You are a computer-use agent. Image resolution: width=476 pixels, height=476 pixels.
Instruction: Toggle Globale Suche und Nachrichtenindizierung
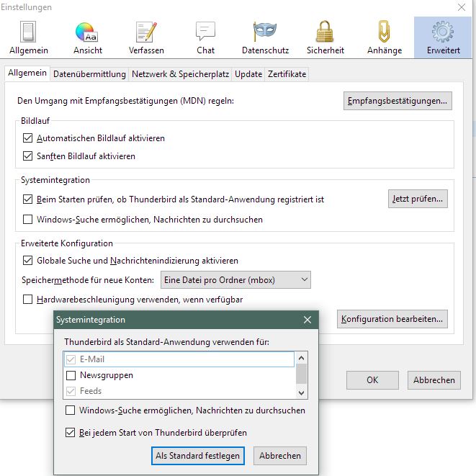point(27,261)
